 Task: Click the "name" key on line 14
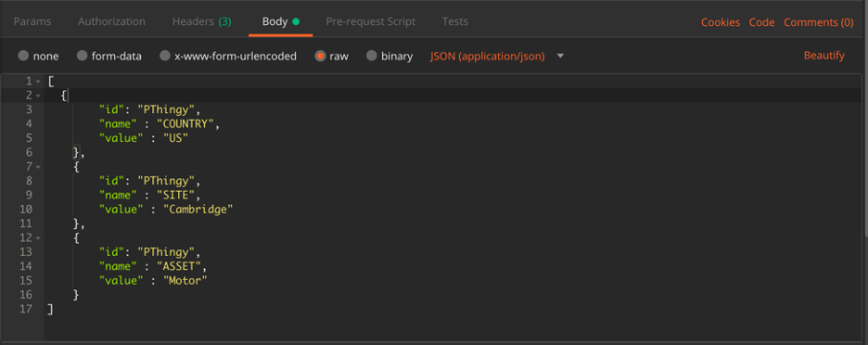click(x=118, y=266)
